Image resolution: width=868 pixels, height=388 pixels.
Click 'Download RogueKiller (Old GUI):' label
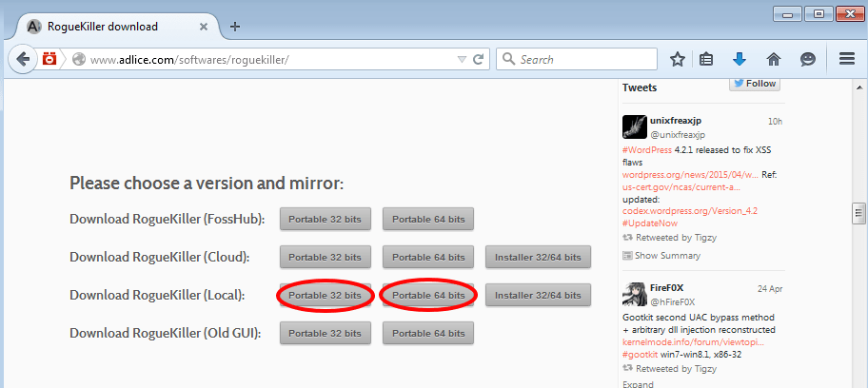coord(165,334)
